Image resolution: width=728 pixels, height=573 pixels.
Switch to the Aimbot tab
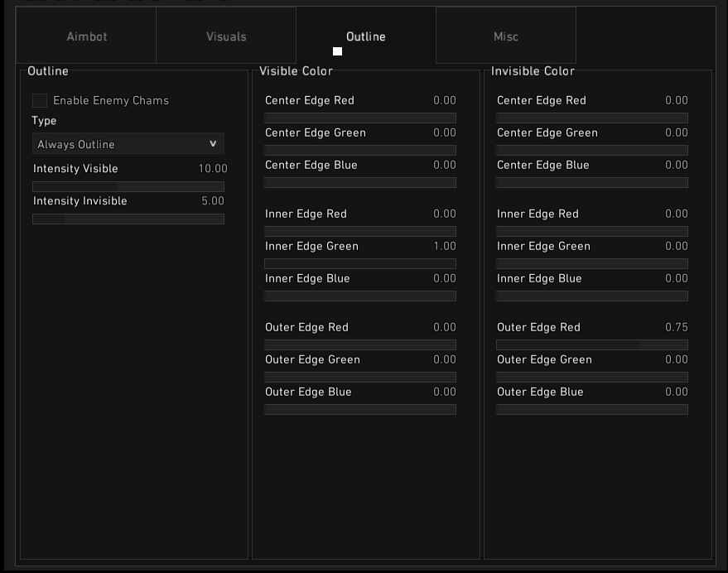(x=87, y=36)
